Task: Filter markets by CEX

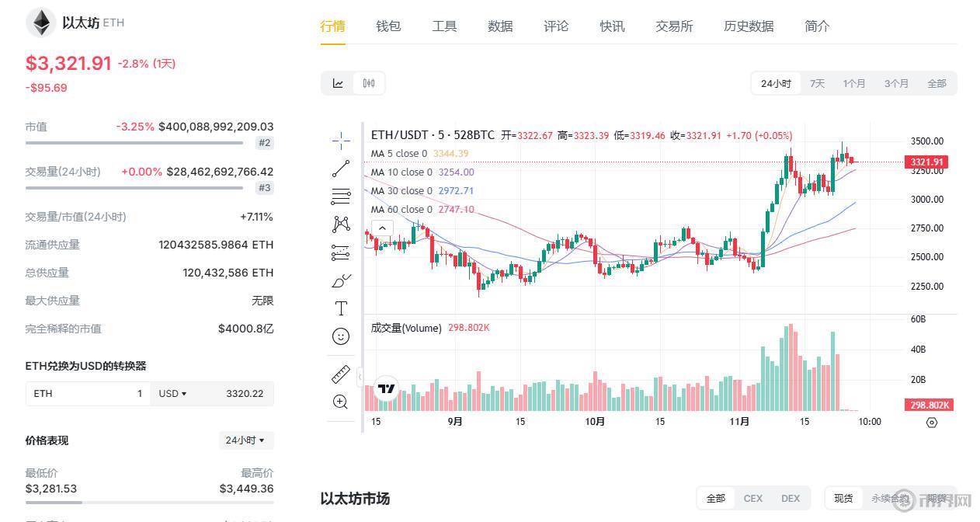Action: (752, 498)
